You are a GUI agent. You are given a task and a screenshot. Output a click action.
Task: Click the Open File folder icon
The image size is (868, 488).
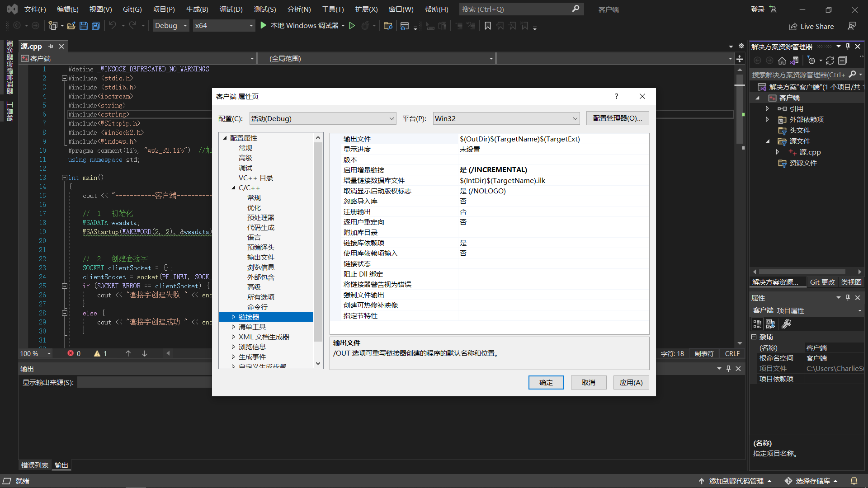(x=71, y=26)
